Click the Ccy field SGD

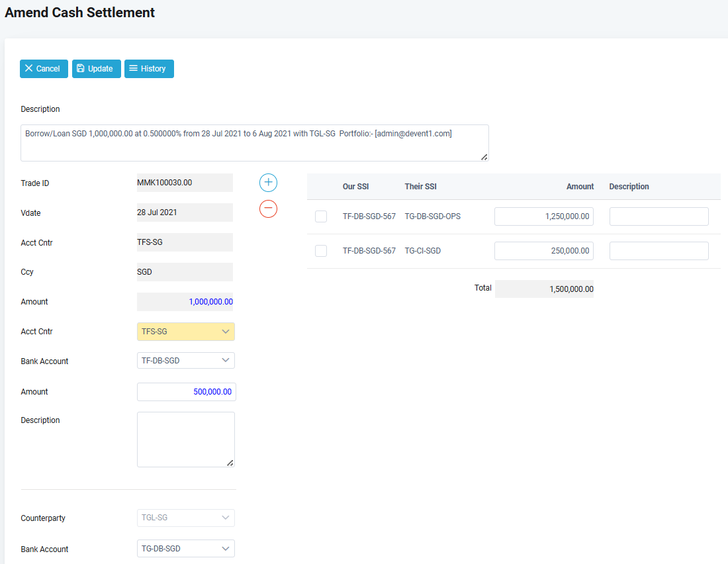click(x=185, y=272)
